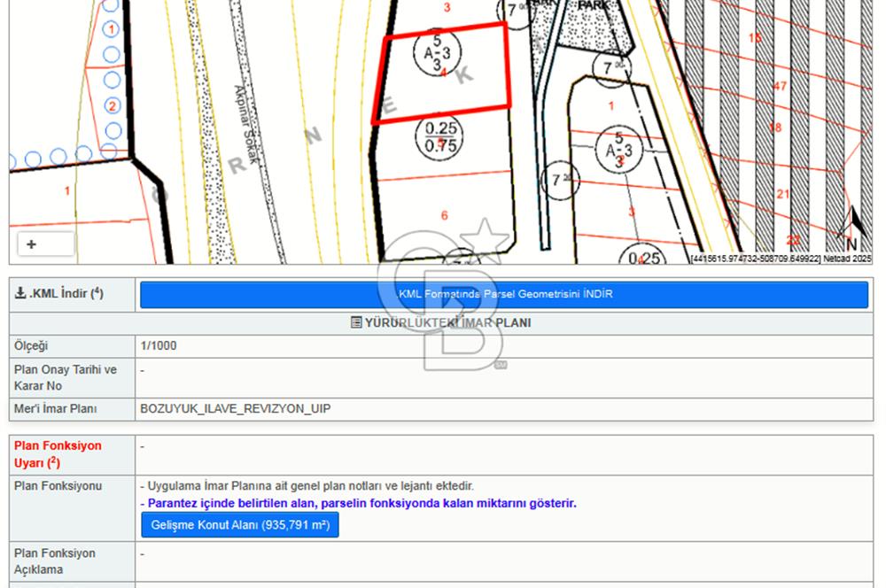Image resolution: width=886 pixels, height=588 pixels.
Task: Click the .KML İndir label text
Action: coord(62,294)
